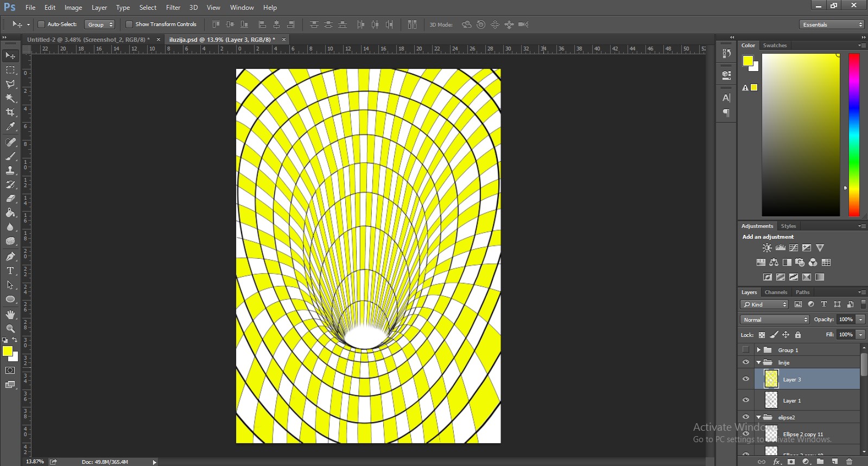
Task: Open the Image menu
Action: (73, 8)
